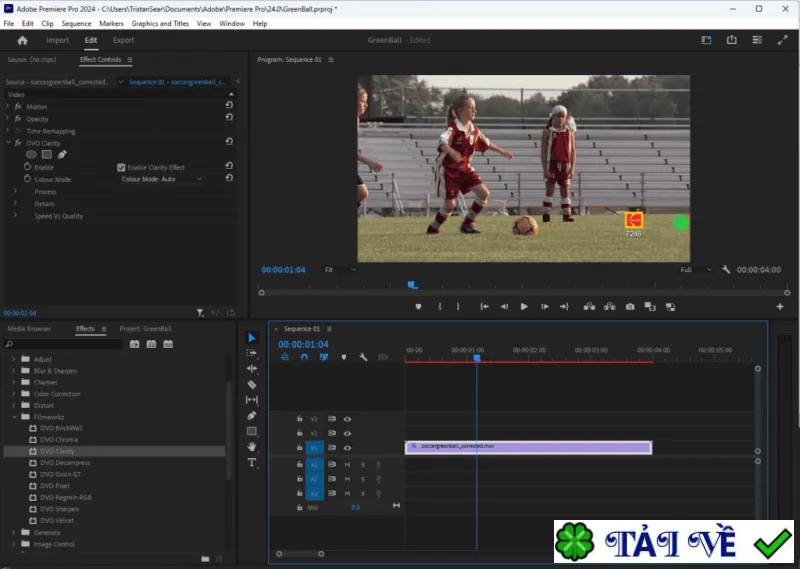Viewport: 800px width, 569px height.
Task: Select the Razor tool
Action: 252,384
